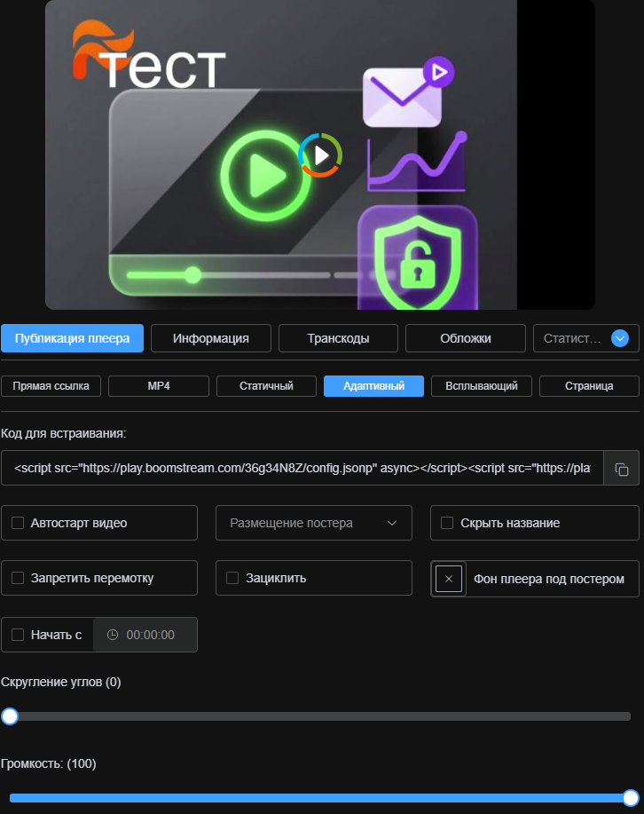Enable the Запретить перемотку checkbox

(18, 578)
